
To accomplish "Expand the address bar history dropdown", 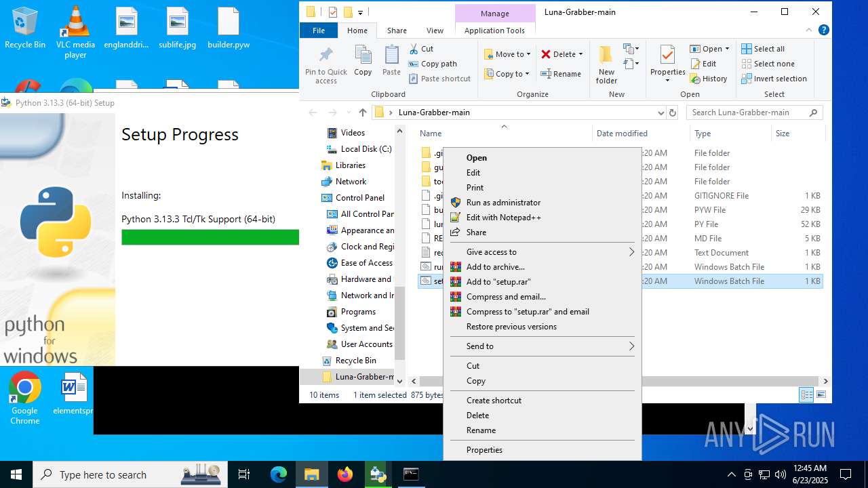I will pos(660,113).
